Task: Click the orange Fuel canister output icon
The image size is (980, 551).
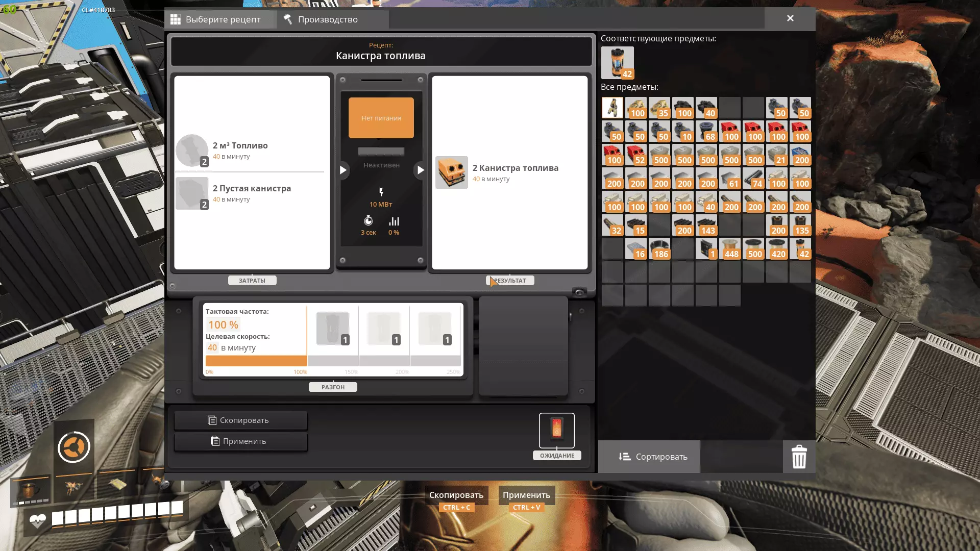Action: click(451, 172)
